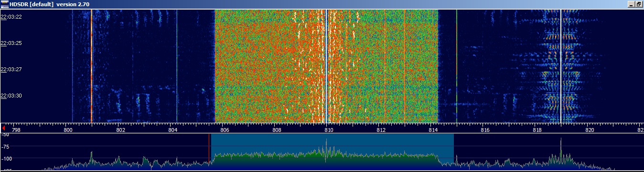Minimize the HDSDR window

[632, 4]
